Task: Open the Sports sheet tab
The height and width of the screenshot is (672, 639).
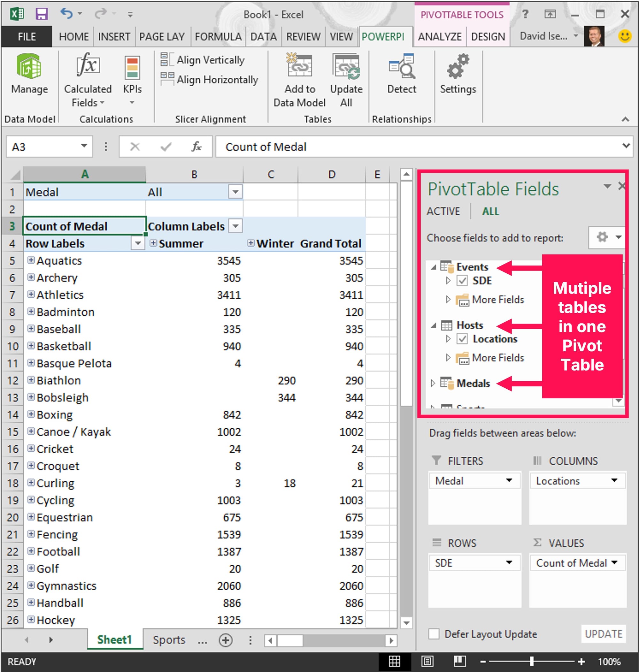Action: click(169, 640)
